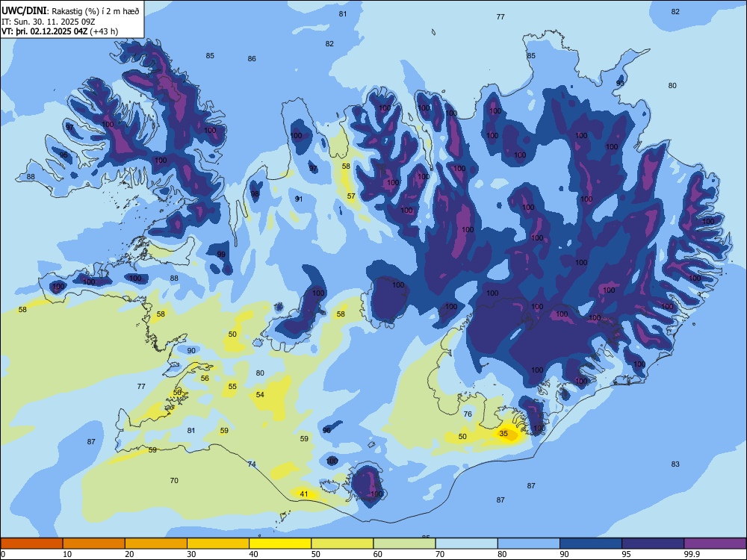The image size is (747, 560).
Task: Click the map value '35' in the orange spot
Action: [x=503, y=433]
